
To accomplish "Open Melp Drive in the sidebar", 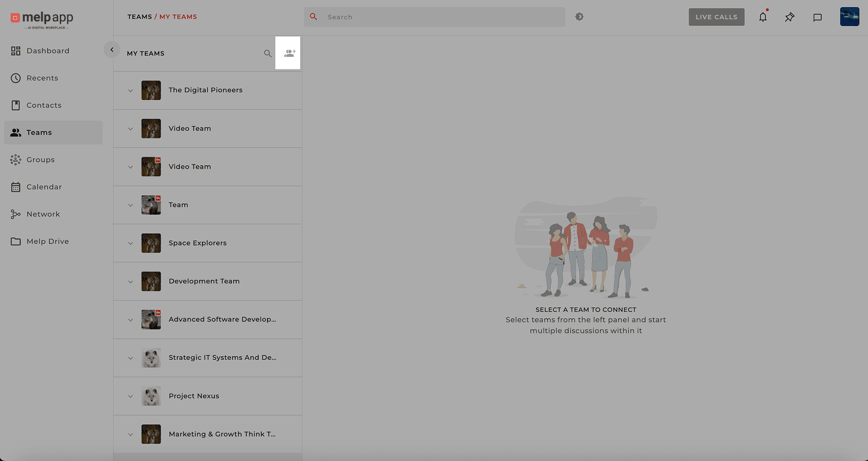I will (x=47, y=241).
